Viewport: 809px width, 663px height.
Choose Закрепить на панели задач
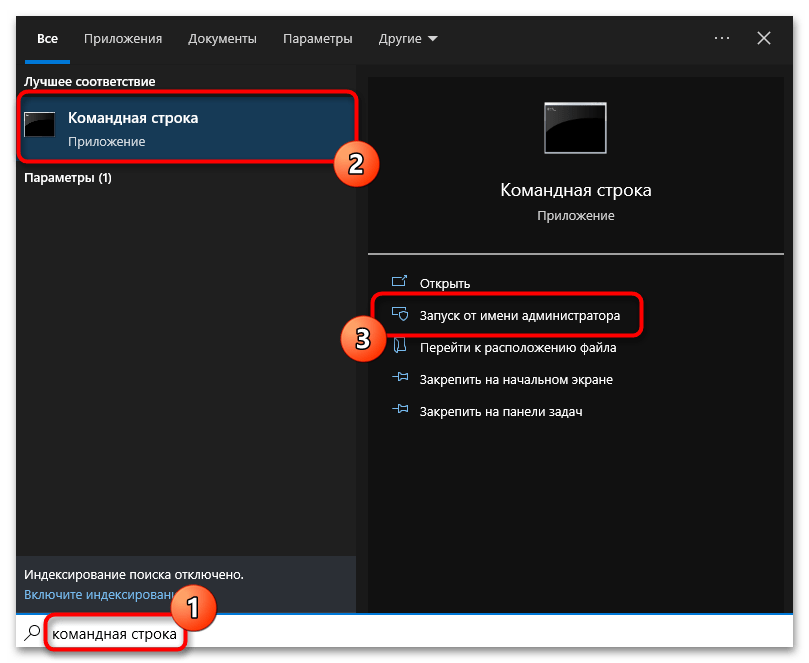coord(500,411)
